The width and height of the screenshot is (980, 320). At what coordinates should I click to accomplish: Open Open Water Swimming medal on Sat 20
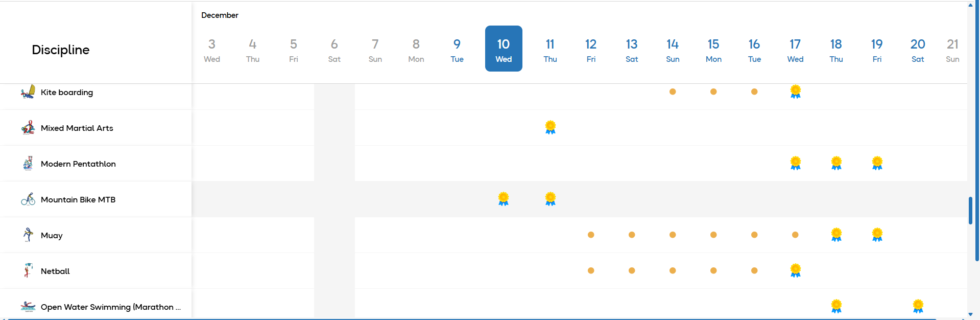918,306
